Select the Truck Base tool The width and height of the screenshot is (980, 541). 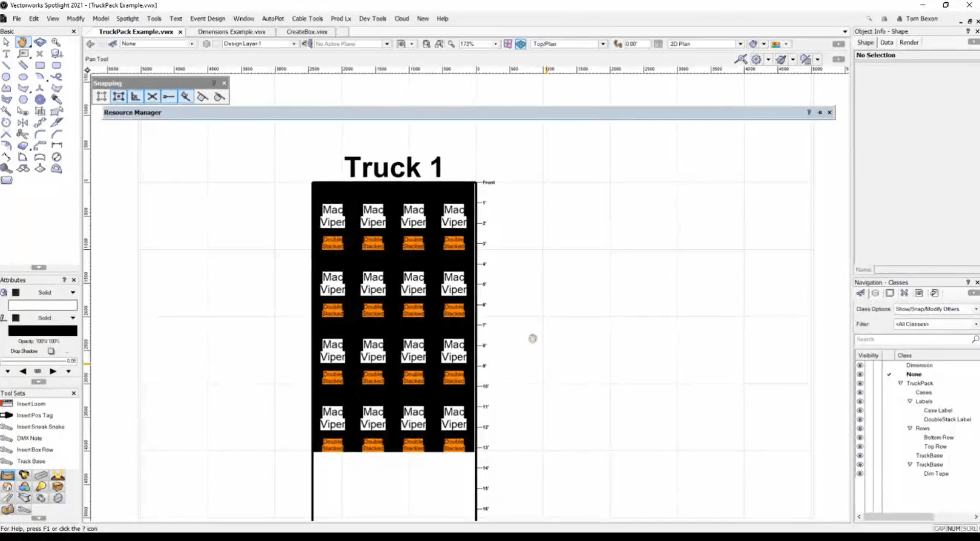(x=31, y=462)
